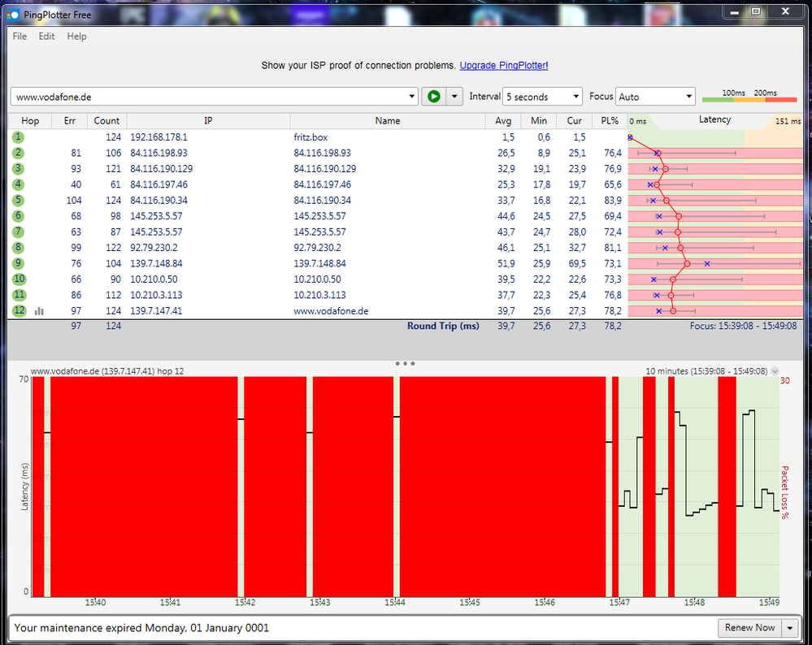The width and height of the screenshot is (812, 645).
Task: Open the 10 minutes time range dropdown
Action: 775,371
